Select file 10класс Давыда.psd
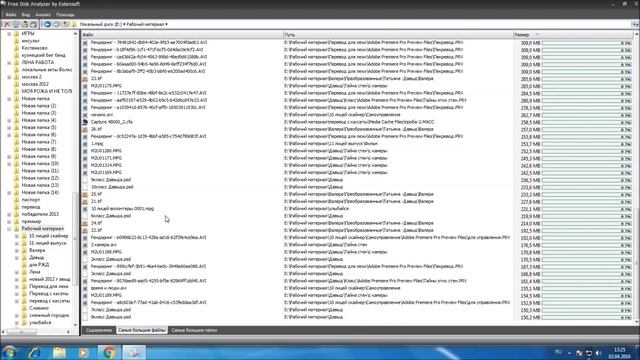 (112, 187)
